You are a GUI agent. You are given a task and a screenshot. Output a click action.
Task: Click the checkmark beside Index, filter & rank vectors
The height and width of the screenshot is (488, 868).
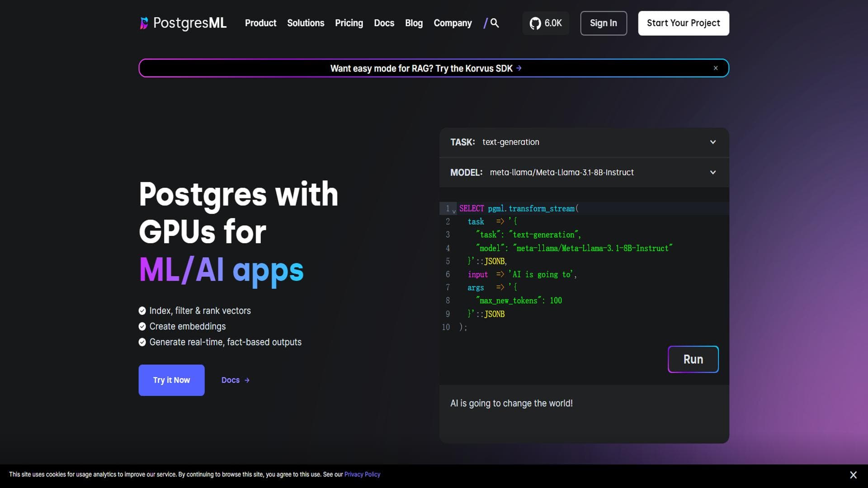tap(142, 311)
